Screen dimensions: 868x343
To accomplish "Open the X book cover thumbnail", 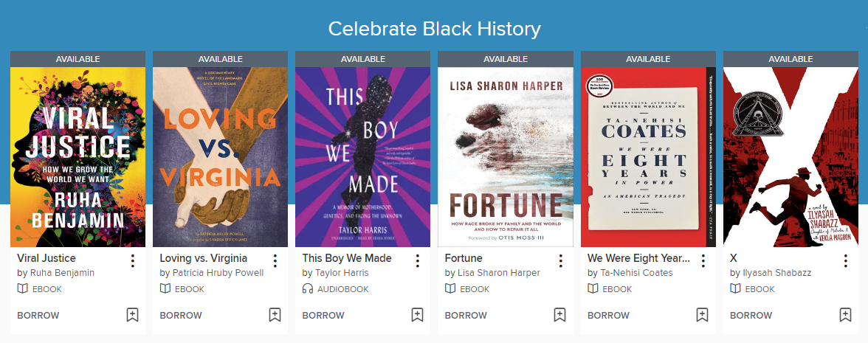I will [x=790, y=157].
